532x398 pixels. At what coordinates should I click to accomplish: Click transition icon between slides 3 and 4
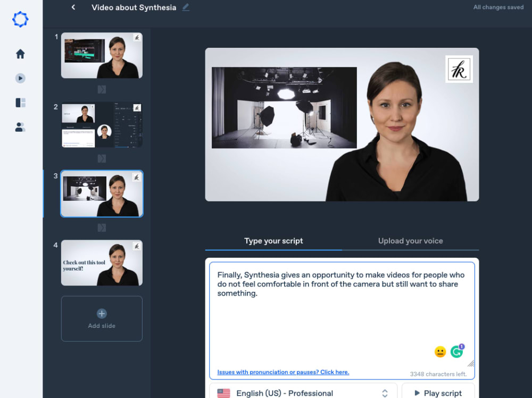(x=102, y=228)
